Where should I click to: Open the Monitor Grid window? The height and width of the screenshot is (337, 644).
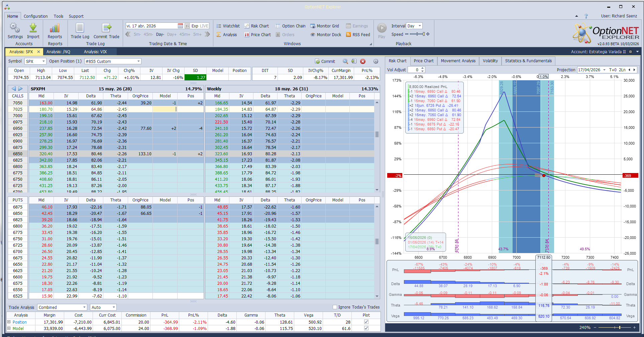(x=324, y=26)
